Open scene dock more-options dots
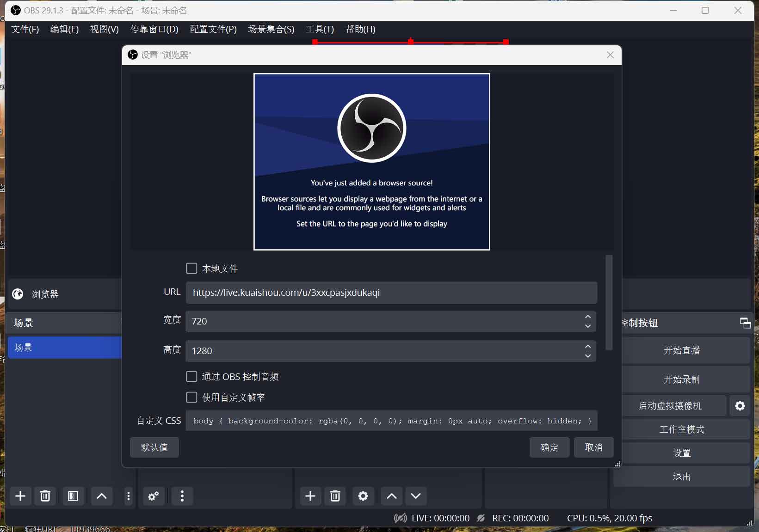The image size is (759, 532). (x=129, y=496)
